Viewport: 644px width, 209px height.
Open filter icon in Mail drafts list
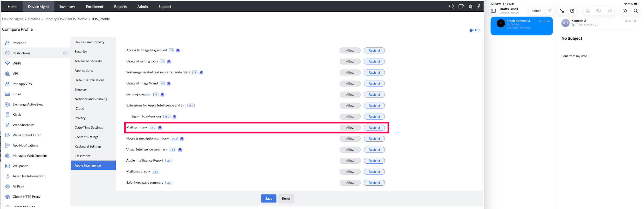pos(550,11)
